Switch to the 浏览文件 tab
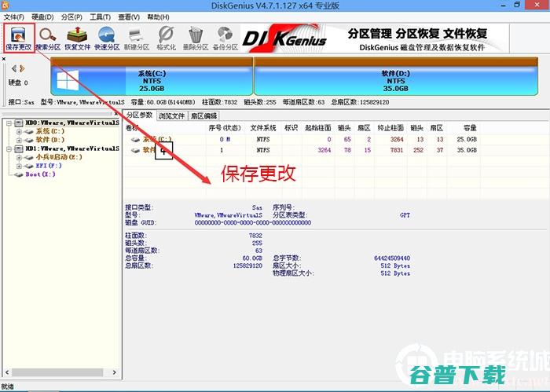 coord(171,115)
